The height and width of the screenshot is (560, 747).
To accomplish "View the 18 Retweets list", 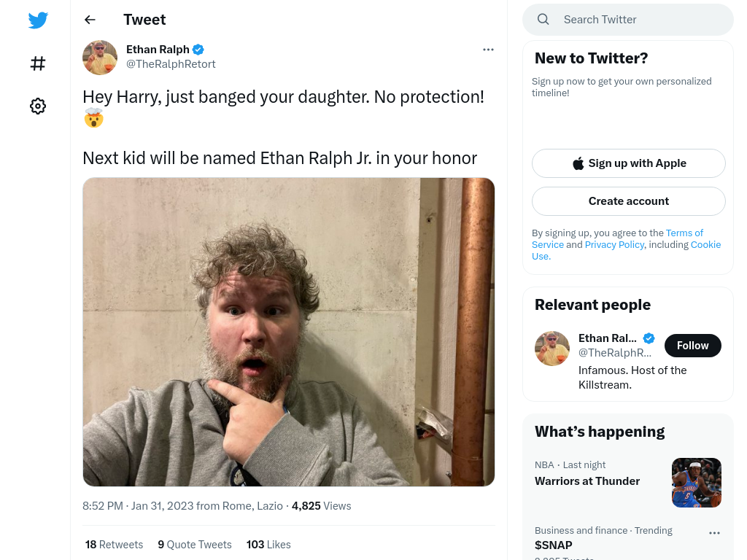I will [114, 545].
